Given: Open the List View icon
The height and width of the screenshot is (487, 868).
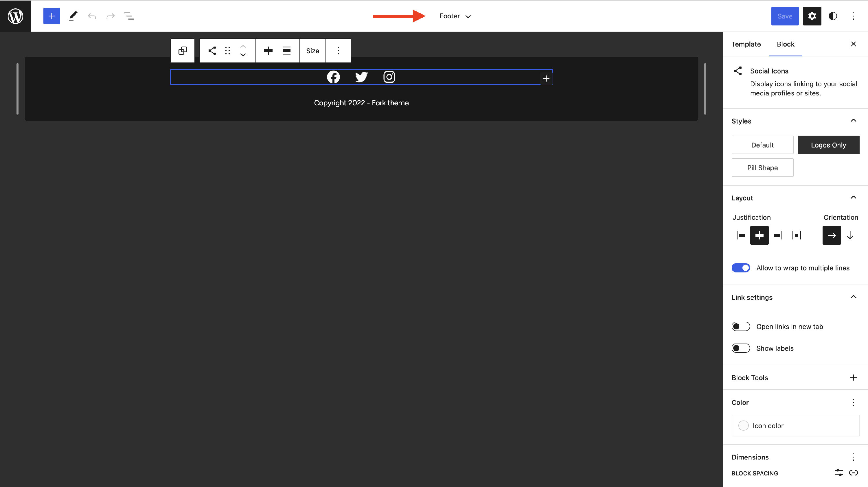Looking at the screenshot, I should (x=129, y=16).
